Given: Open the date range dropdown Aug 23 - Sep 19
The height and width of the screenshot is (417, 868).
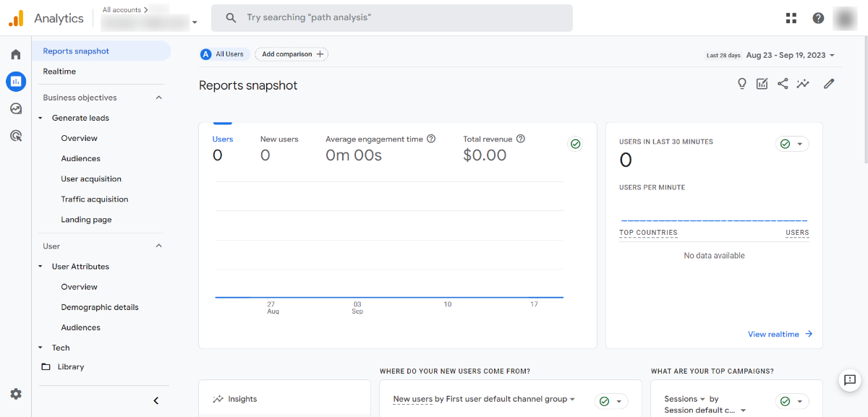Looking at the screenshot, I should pyautogui.click(x=790, y=55).
